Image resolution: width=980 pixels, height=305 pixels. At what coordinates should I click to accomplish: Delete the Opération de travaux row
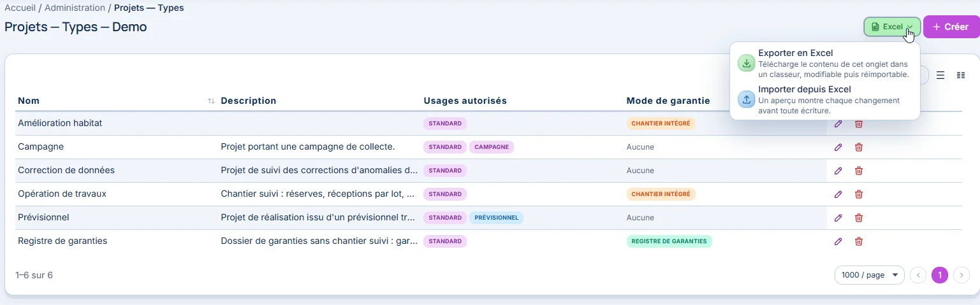point(859,194)
